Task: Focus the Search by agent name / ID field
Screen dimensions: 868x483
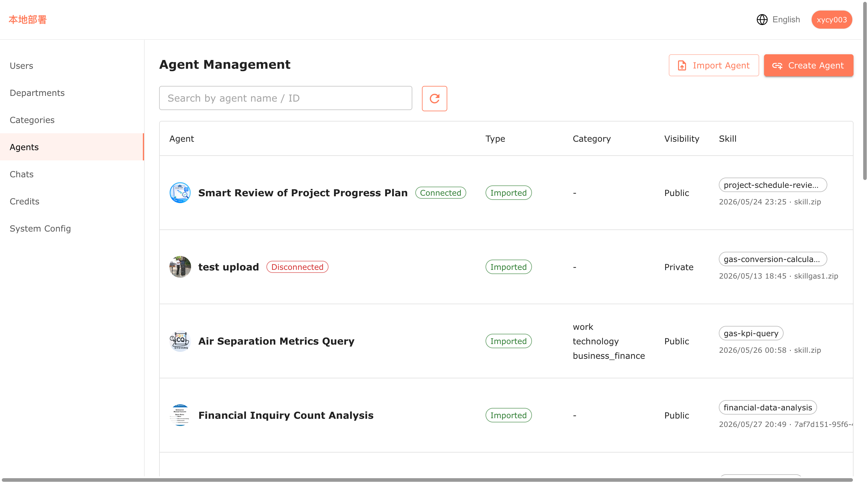Action: (285, 98)
